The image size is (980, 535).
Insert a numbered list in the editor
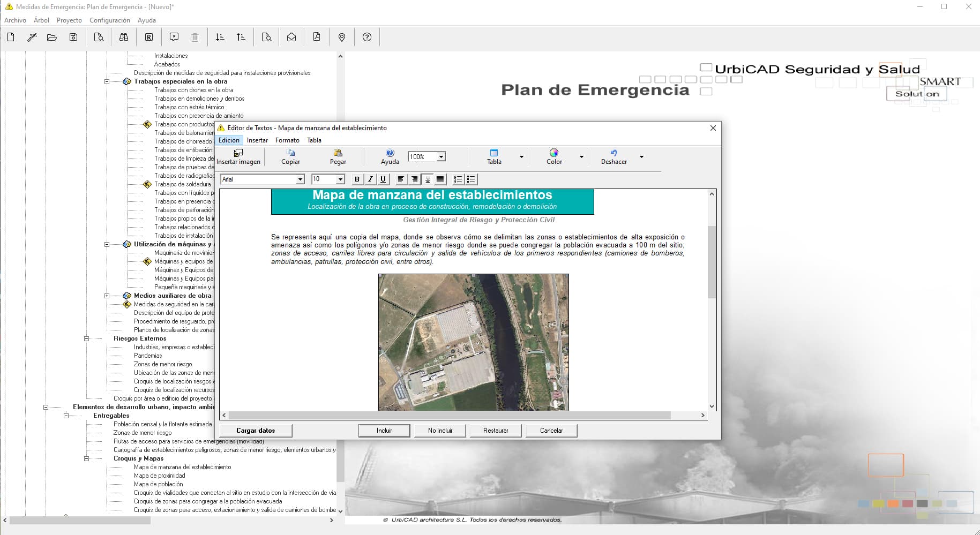[x=458, y=179]
